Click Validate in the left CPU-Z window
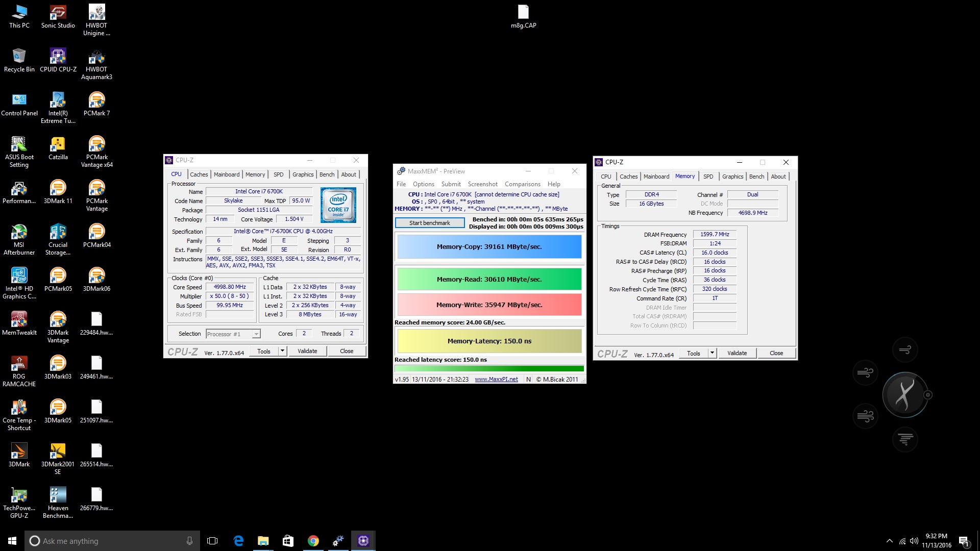Image resolution: width=980 pixels, height=551 pixels. 307,351
